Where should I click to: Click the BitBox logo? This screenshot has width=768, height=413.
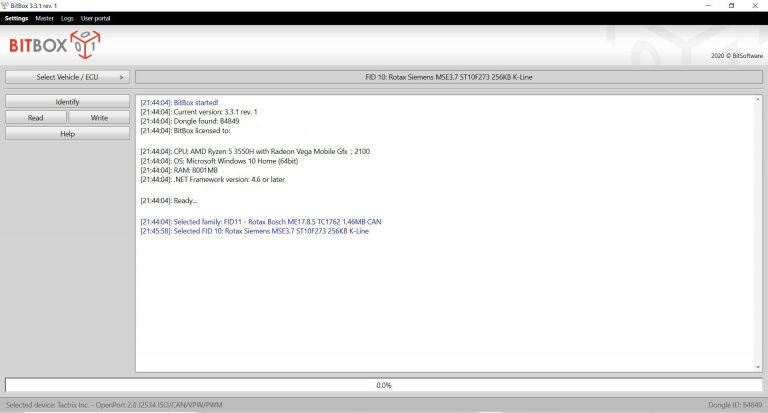tap(54, 45)
